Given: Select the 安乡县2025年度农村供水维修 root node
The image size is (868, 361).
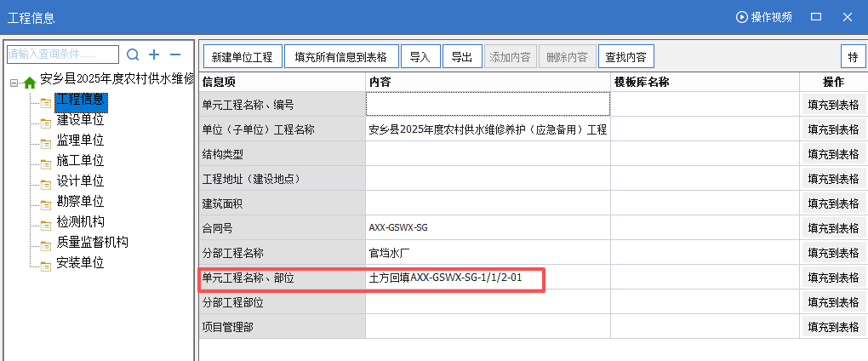Looking at the screenshot, I should coord(117,78).
